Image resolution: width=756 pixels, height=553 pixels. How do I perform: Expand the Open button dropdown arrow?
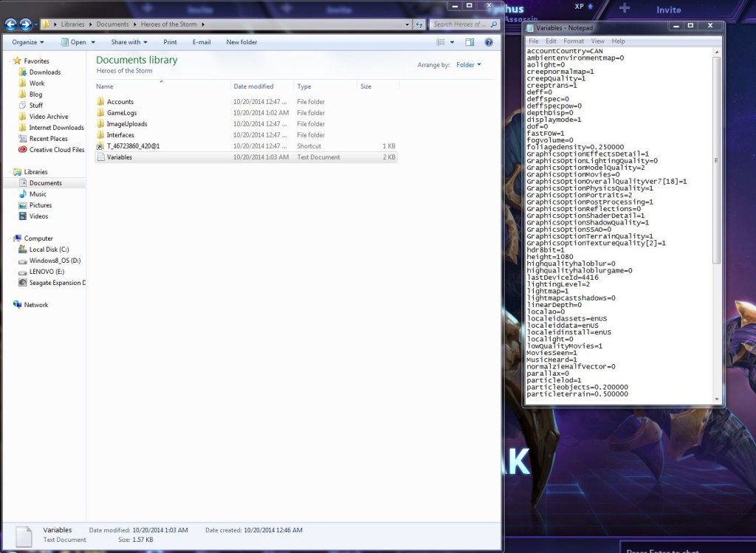click(x=93, y=42)
